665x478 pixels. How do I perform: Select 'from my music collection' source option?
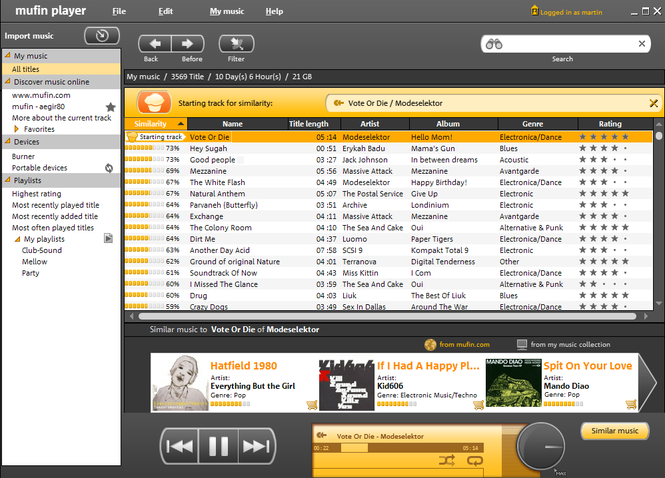click(x=564, y=344)
